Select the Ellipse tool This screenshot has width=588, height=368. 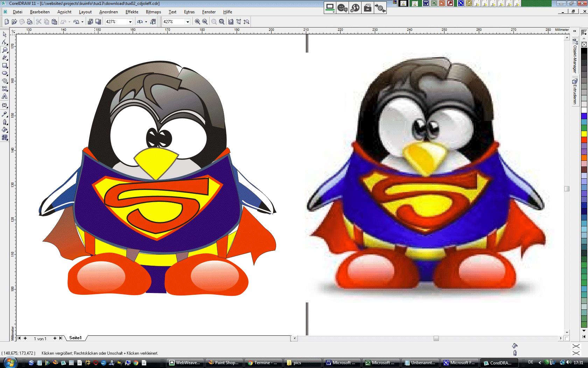[5, 73]
